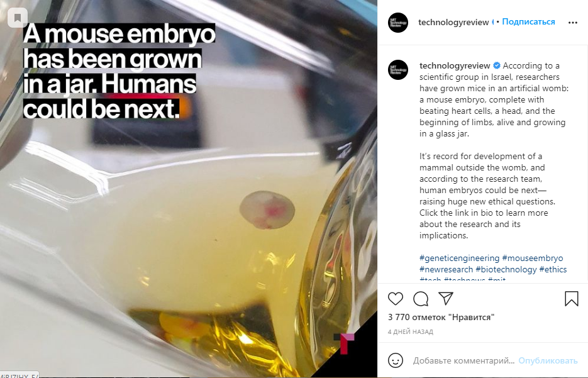
Task: Open profile avatar beside the caption
Action: coord(398,69)
